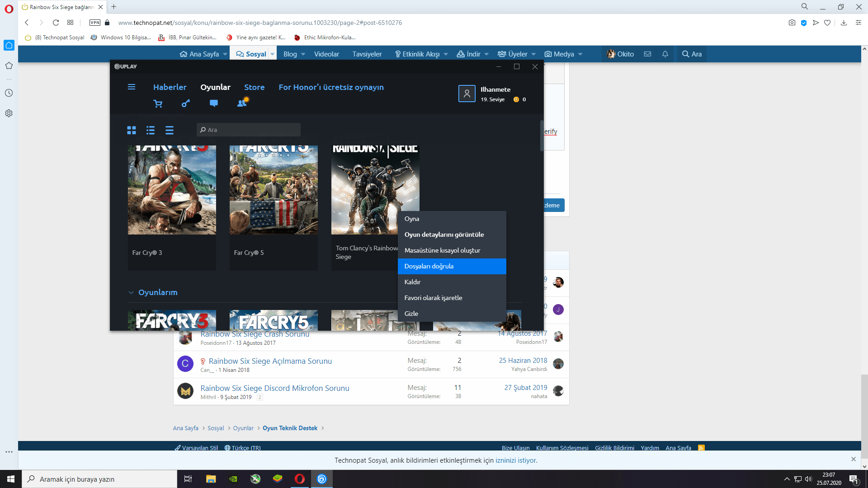
Task: Click the iznini istiyor notification link
Action: [x=516, y=460]
